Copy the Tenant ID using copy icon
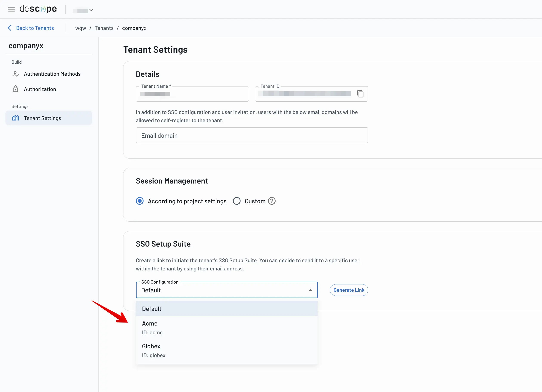This screenshot has height=392, width=542. point(360,94)
